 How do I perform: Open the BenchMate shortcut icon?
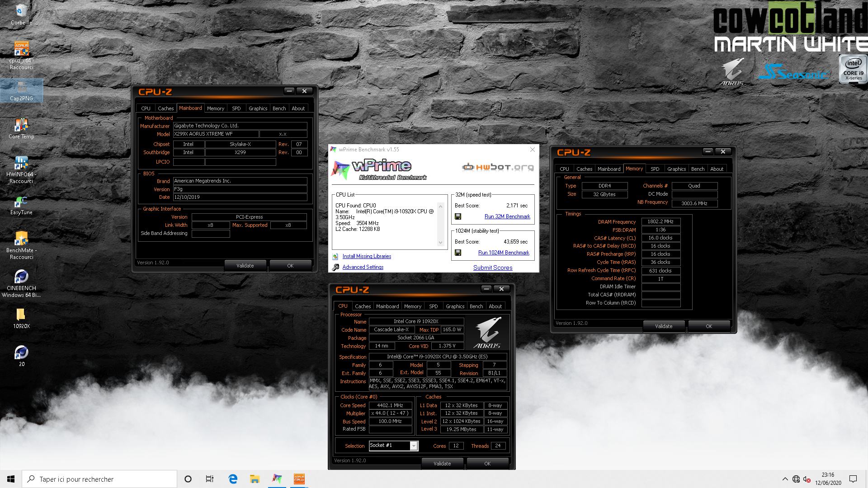pos(21,245)
